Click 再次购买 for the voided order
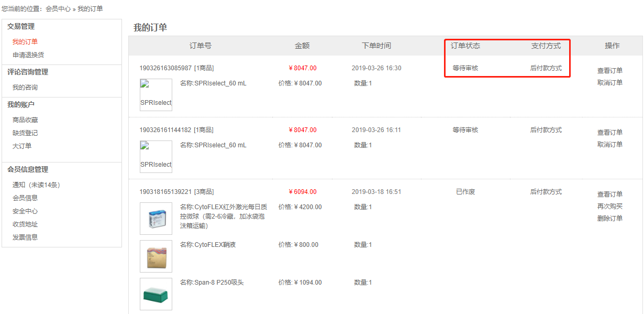Image resolution: width=644 pixels, height=314 pixels. pyautogui.click(x=610, y=207)
